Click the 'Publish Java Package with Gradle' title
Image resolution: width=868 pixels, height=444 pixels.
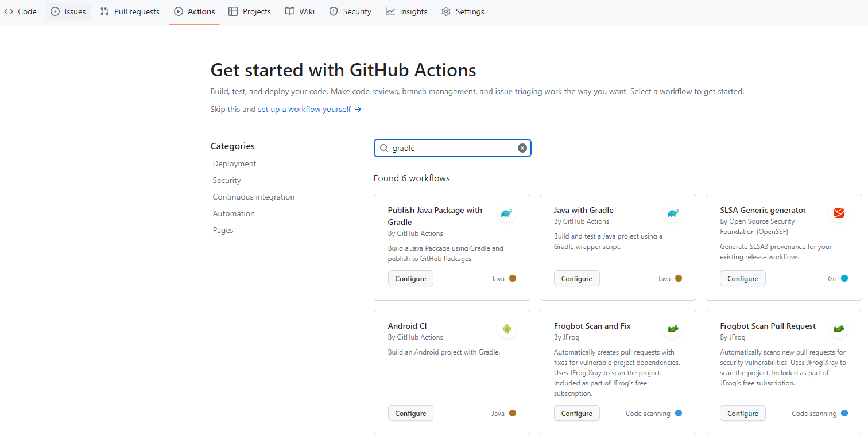pyautogui.click(x=435, y=216)
